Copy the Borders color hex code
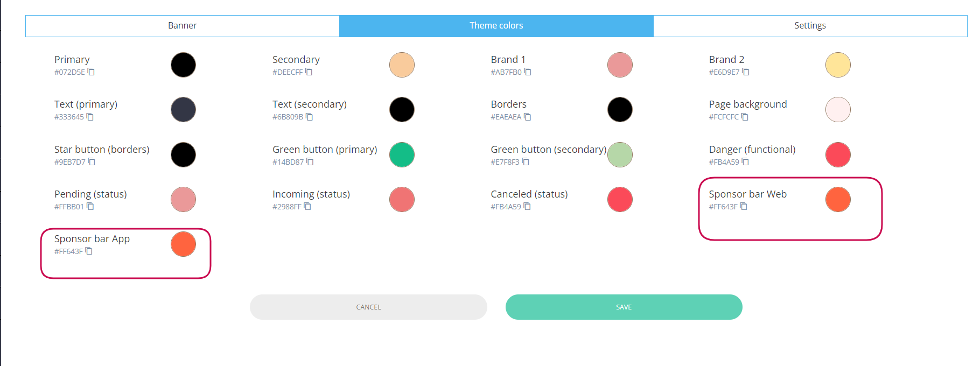 coord(528,117)
